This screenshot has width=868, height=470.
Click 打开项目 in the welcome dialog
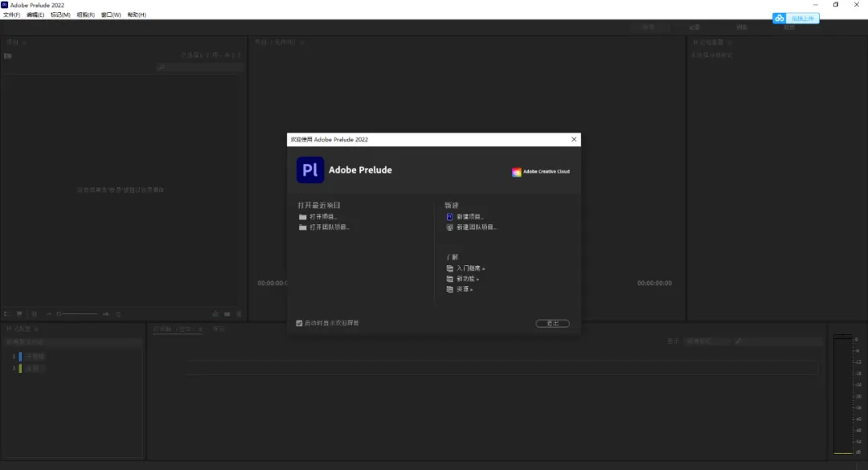click(x=323, y=217)
